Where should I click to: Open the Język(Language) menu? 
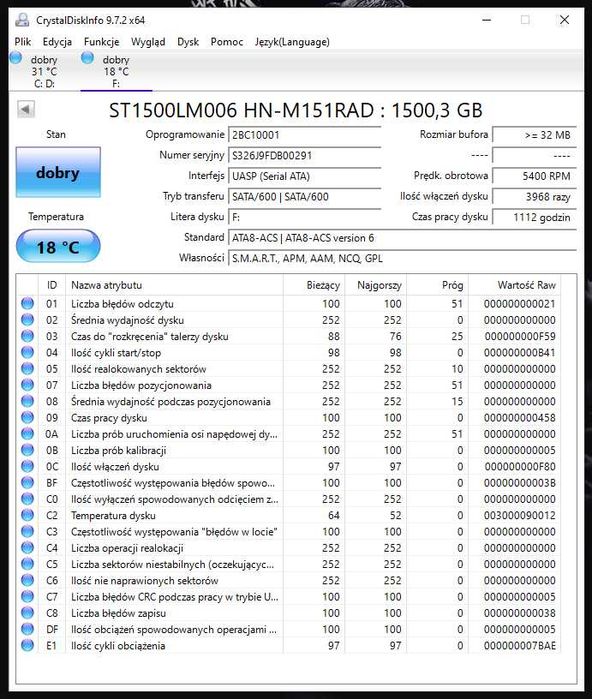click(x=292, y=42)
